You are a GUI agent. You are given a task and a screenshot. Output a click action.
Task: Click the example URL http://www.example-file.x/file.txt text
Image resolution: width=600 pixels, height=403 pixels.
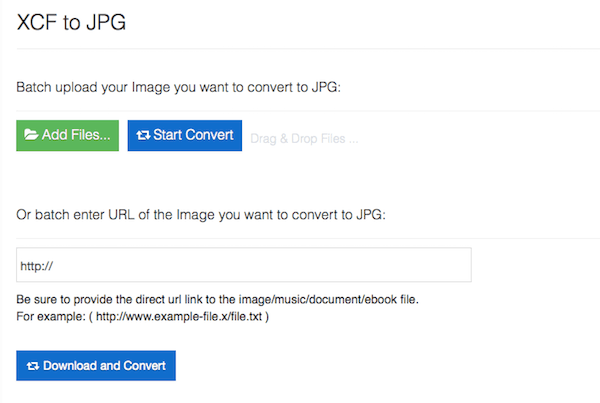[179, 317]
